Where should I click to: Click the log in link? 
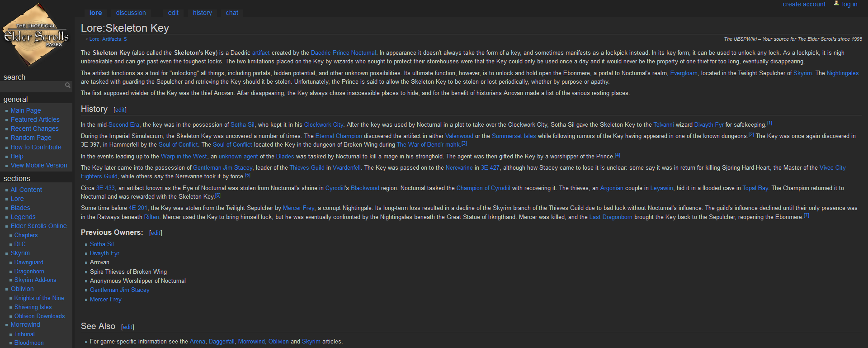tap(849, 4)
